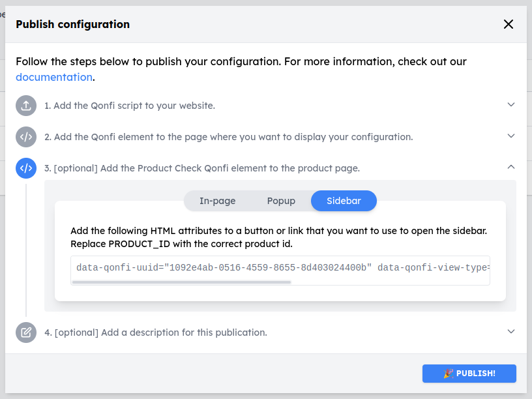This screenshot has height=399, width=532.
Task: Click the horizontal scrollbar under the code snippet
Action: click(181, 282)
